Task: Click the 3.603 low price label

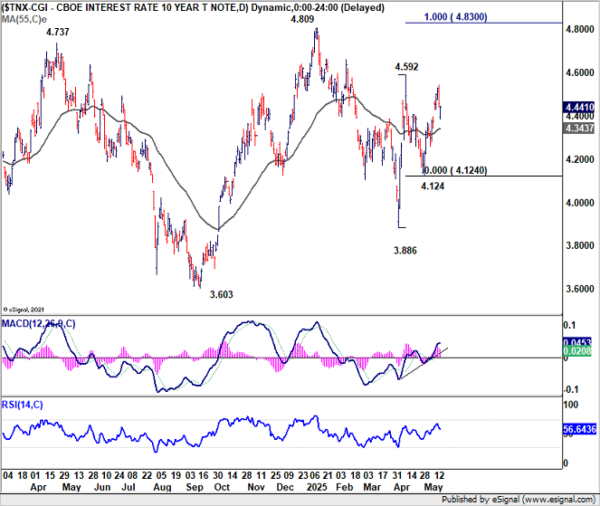Action: click(x=222, y=295)
